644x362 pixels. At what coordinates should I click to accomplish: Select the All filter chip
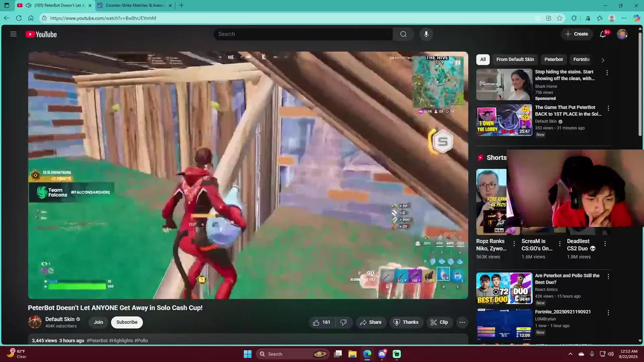(x=483, y=59)
